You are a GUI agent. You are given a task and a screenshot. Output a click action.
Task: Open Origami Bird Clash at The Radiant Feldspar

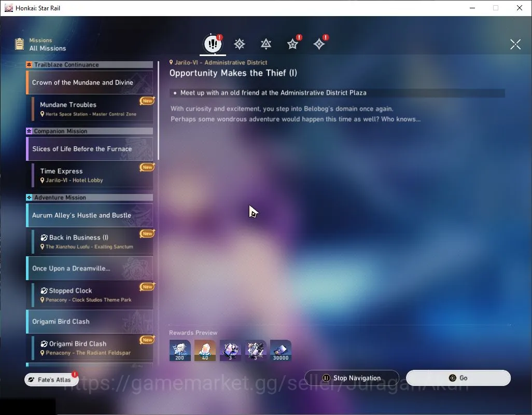pos(93,348)
